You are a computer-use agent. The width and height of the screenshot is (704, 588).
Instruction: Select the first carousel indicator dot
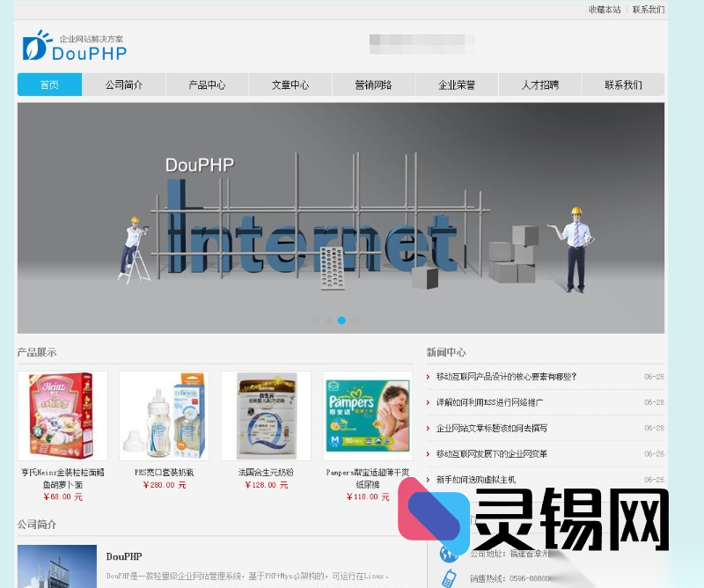tap(316, 320)
